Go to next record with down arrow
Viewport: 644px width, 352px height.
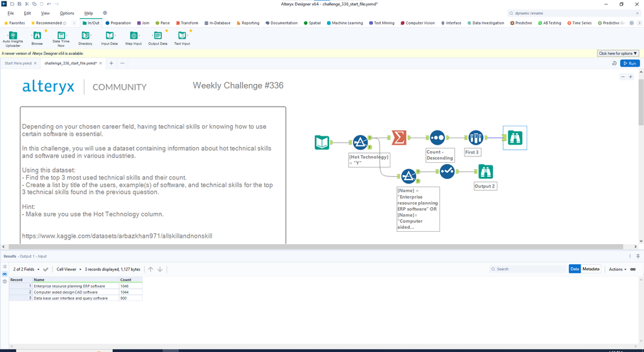coord(160,269)
